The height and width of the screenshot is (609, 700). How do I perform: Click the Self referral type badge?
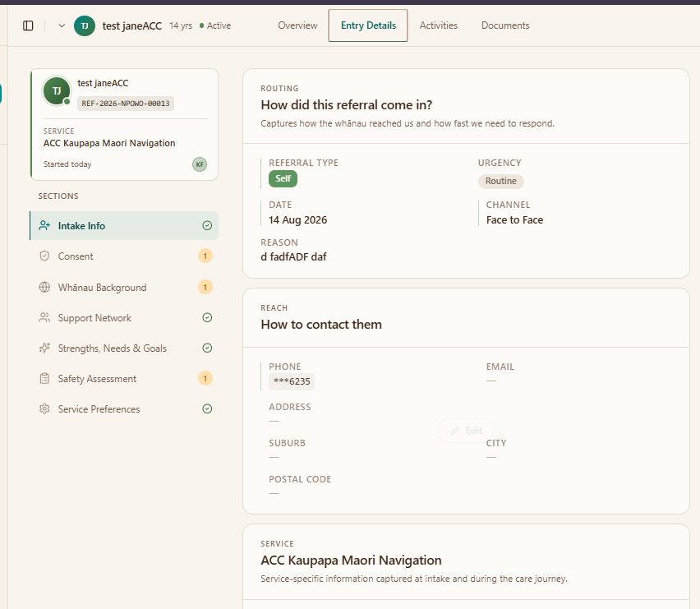pyautogui.click(x=283, y=178)
